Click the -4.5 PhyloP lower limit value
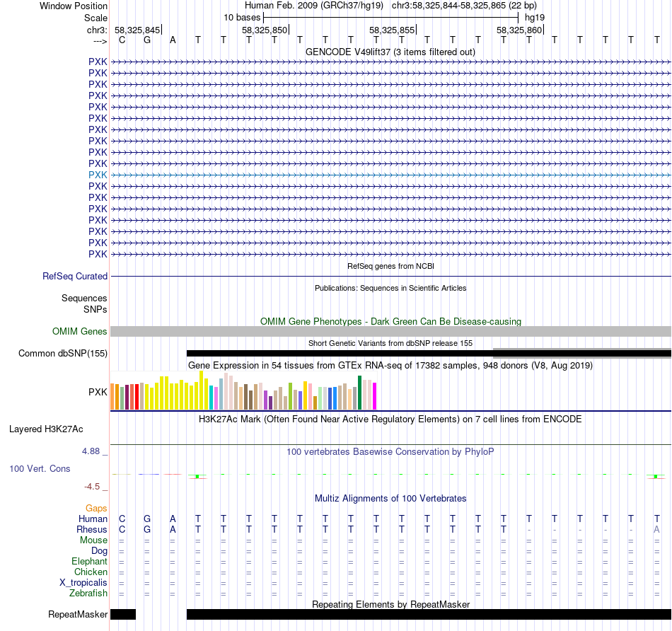The image size is (672, 631). 92,487
